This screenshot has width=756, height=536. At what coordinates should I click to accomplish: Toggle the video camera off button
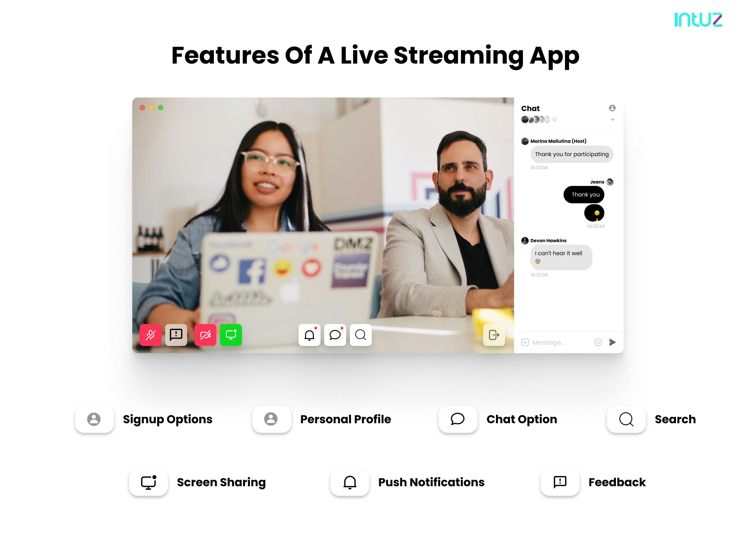tap(206, 335)
